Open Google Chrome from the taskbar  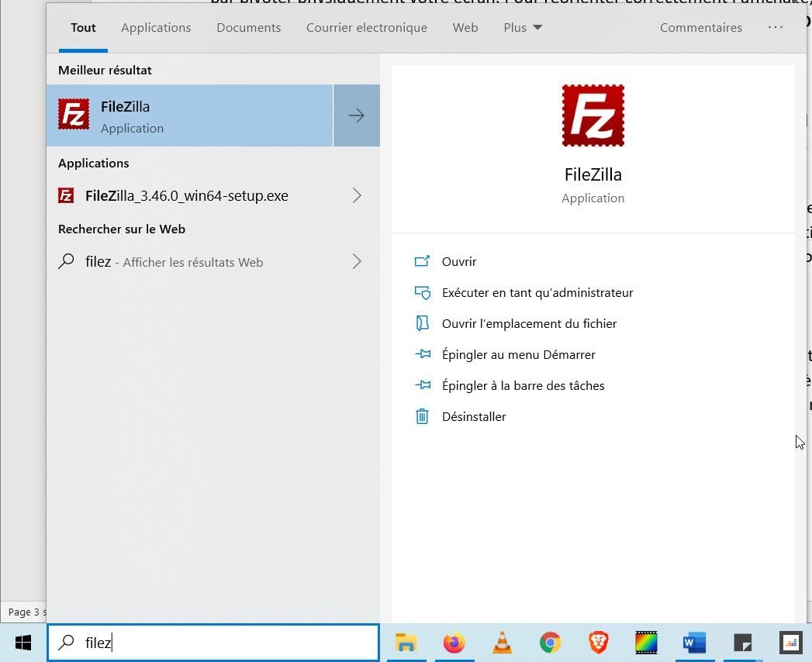[550, 643]
